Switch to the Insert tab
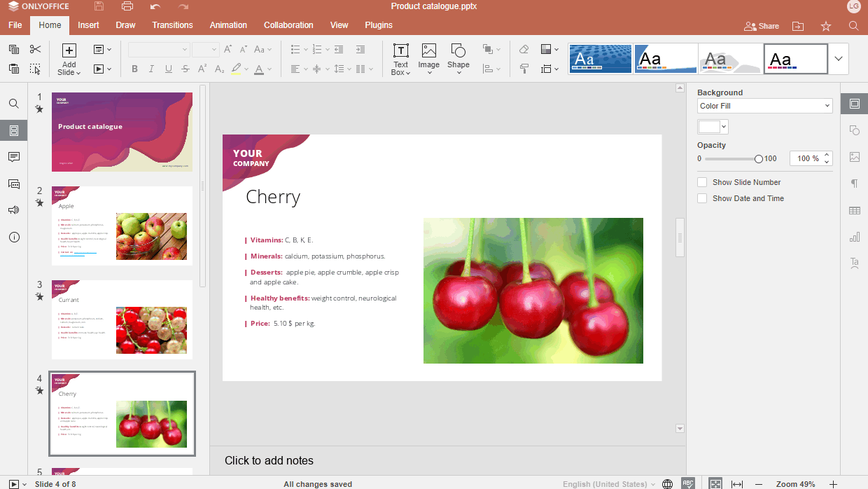Viewport: 868px width, 489px height. point(88,25)
